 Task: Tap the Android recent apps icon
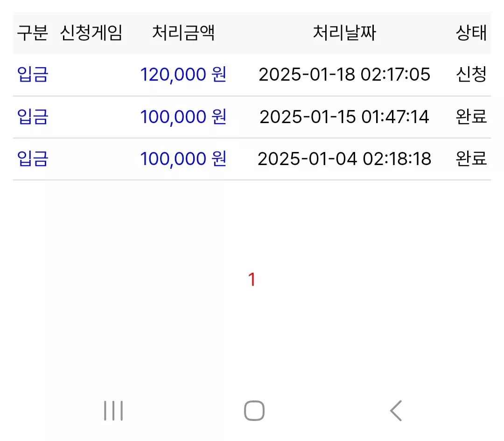pos(113,411)
